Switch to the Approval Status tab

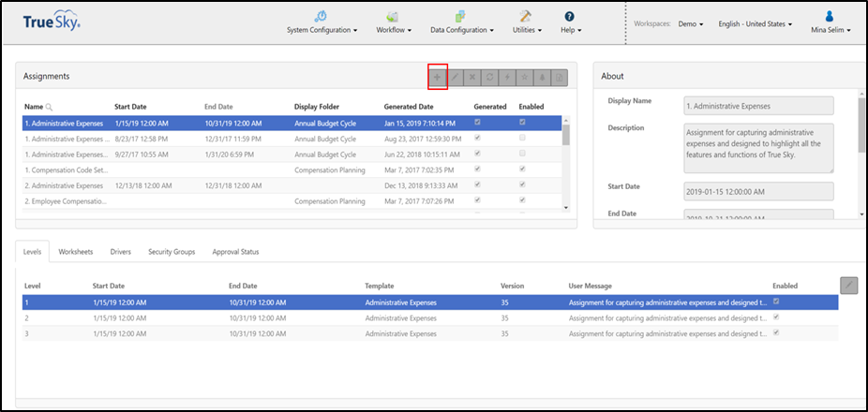click(235, 252)
